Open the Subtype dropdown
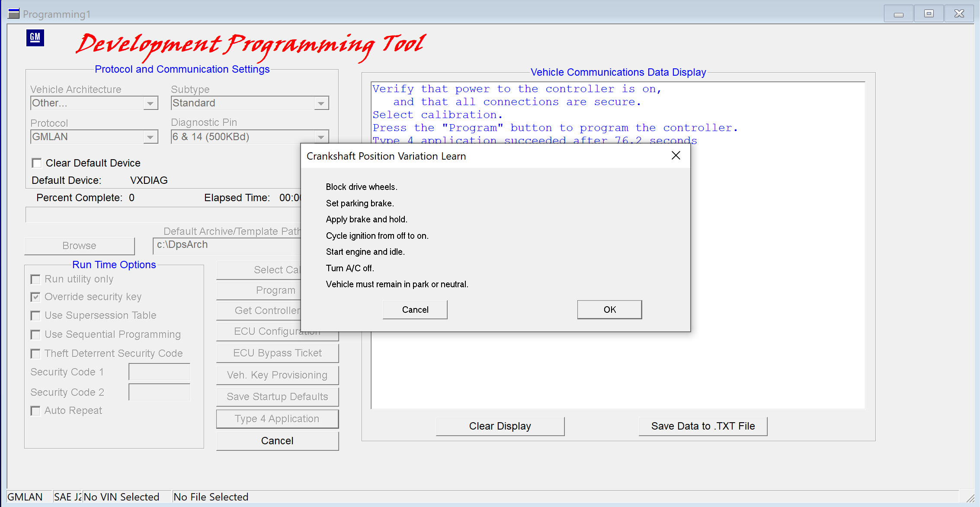 click(321, 103)
